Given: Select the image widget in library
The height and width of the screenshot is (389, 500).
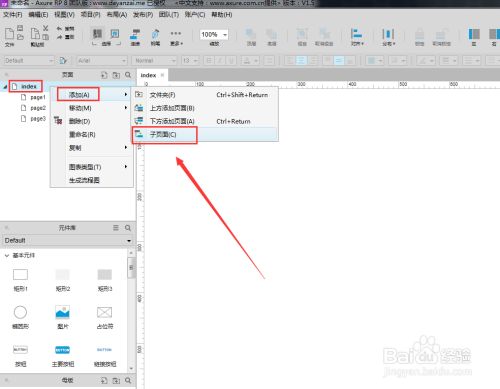Looking at the screenshot, I should pyautogui.click(x=62, y=317).
